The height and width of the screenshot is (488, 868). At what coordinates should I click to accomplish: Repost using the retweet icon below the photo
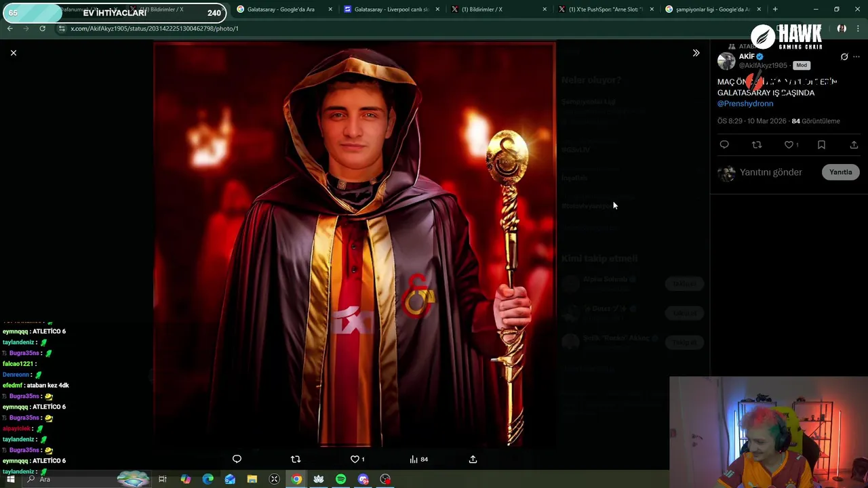(296, 459)
